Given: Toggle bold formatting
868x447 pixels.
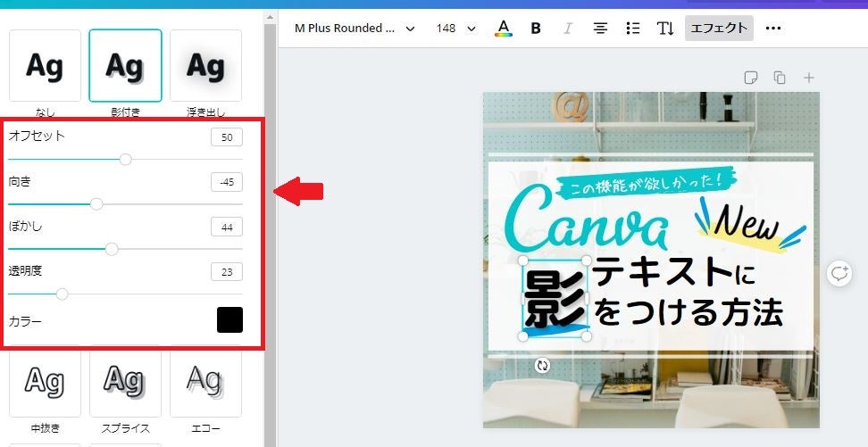Looking at the screenshot, I should tap(535, 29).
